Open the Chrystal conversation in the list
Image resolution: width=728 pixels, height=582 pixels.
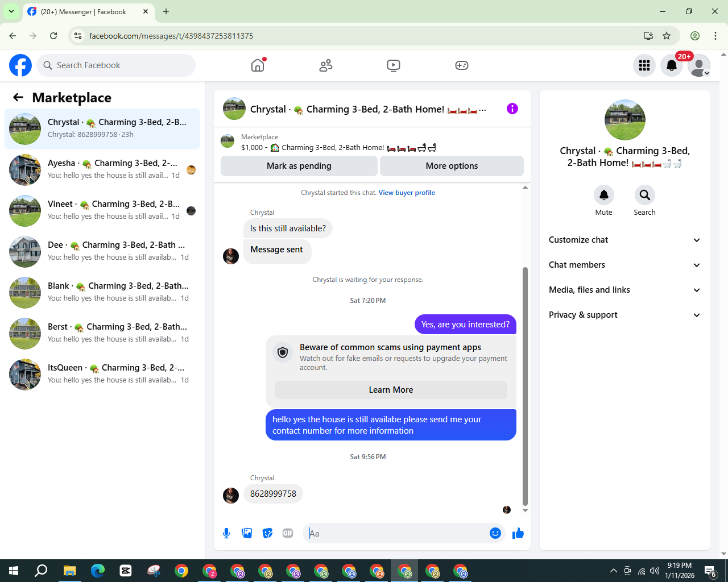(102, 129)
